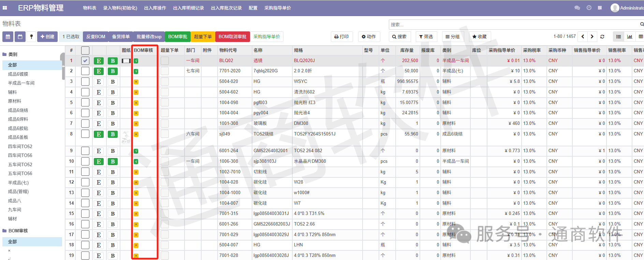Image resolution: width=644 pixels, height=260 pixels.
Task: Click the green E icon in row 2
Action: 99,71
